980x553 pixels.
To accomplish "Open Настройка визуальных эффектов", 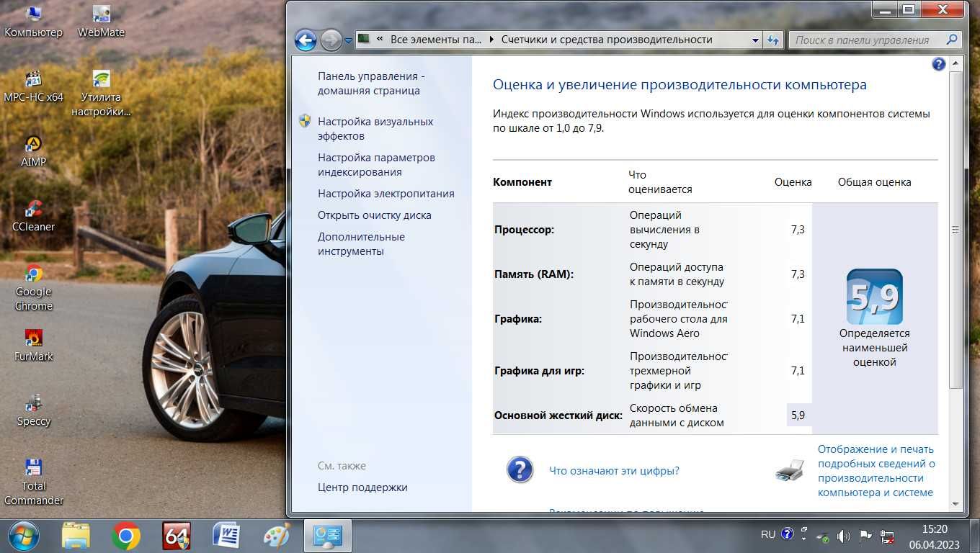I will pyautogui.click(x=375, y=129).
